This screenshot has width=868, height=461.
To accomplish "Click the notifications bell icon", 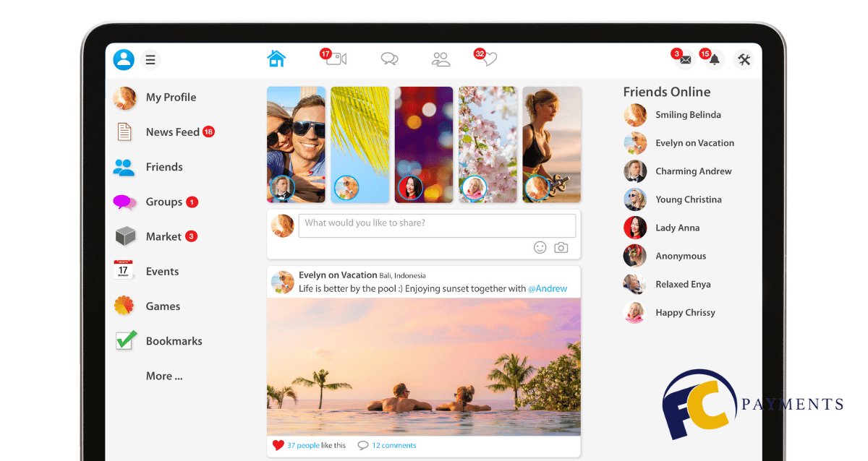I will pyautogui.click(x=715, y=60).
